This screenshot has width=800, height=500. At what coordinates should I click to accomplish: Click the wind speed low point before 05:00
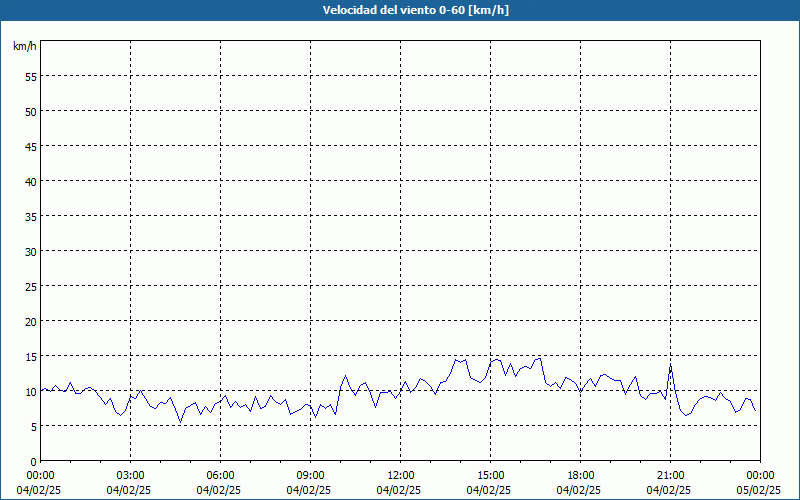[x=180, y=422]
